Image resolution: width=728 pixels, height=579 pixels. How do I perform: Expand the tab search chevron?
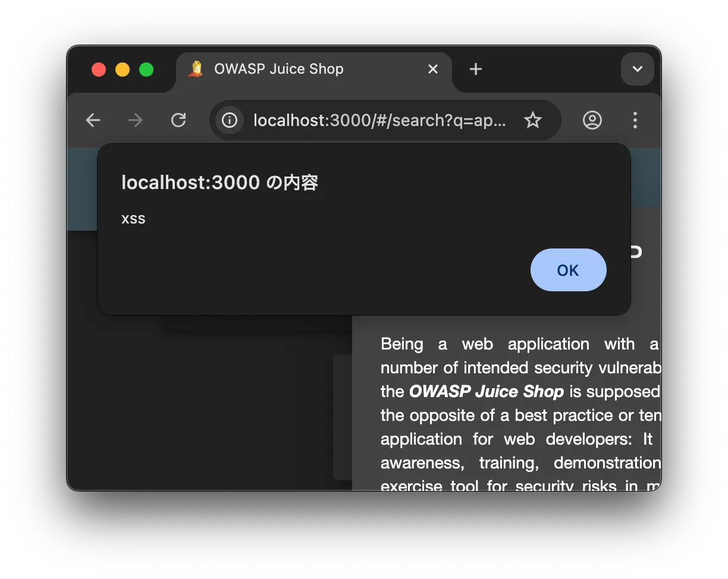637,70
